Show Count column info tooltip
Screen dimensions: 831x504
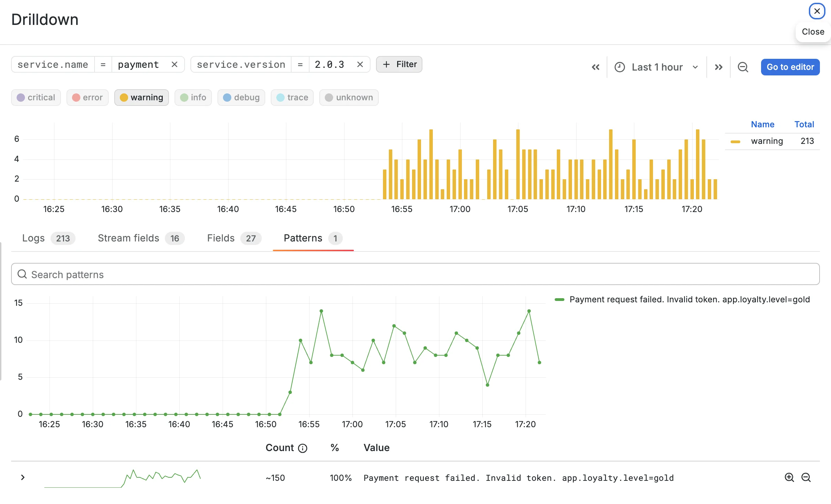[x=303, y=448]
